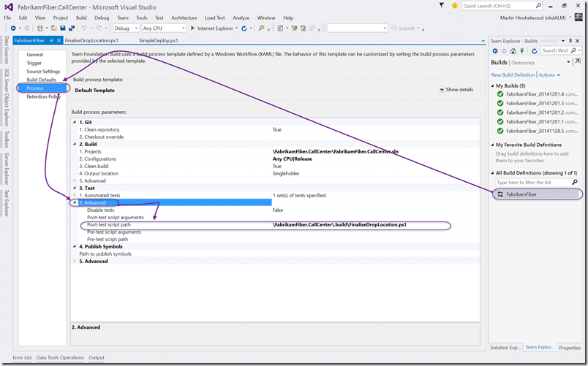Viewport: 588px width, 366px height.
Task: Click the user account avatar picture
Action: [x=578, y=18]
